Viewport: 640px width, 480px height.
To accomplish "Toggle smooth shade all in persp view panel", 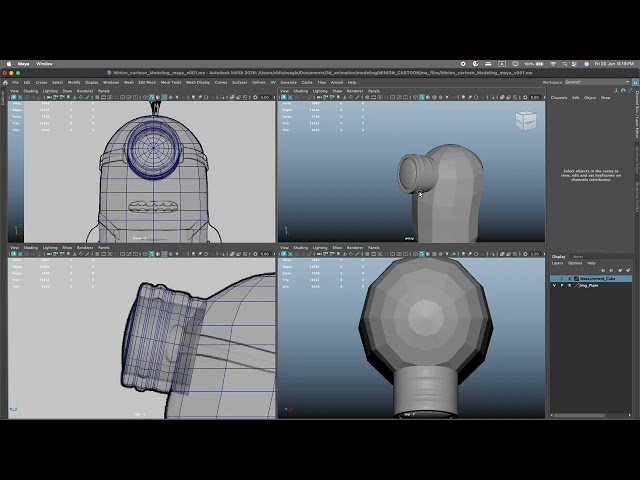I will [422, 98].
